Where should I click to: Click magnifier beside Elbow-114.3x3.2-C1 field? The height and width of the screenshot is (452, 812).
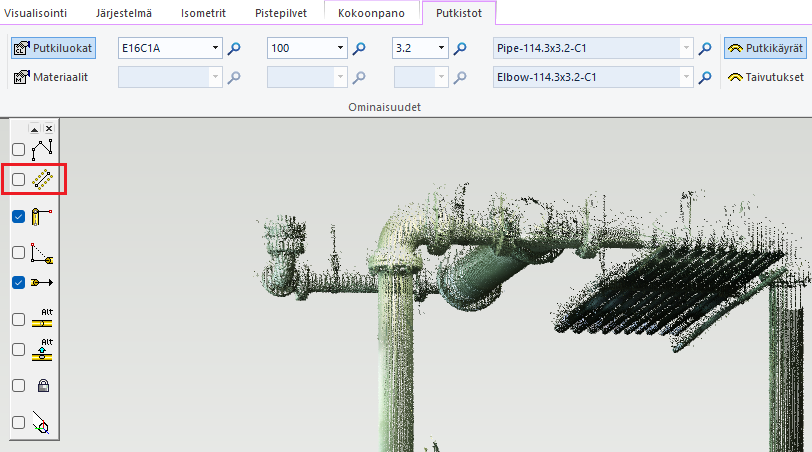[705, 77]
